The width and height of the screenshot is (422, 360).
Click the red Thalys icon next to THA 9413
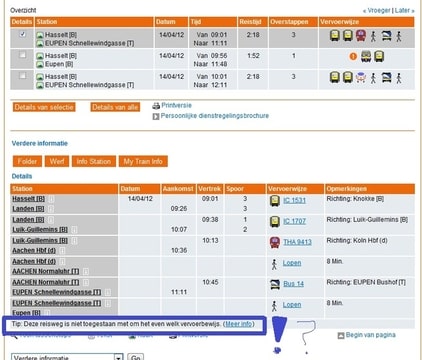(x=275, y=242)
